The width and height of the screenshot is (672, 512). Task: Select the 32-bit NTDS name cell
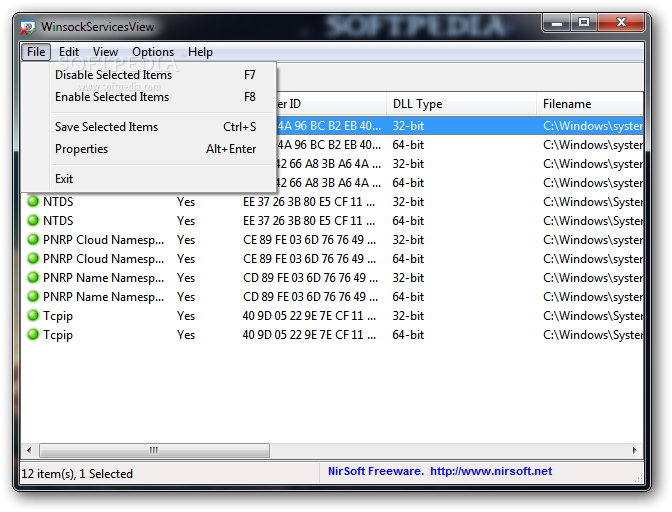[x=58, y=201]
